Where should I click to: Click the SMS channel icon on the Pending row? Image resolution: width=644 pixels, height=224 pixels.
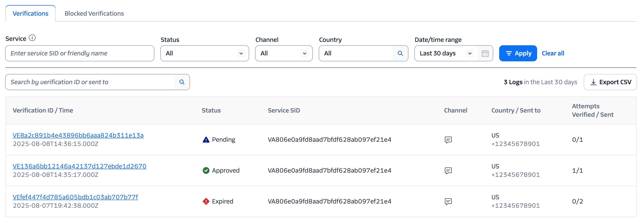point(448,140)
